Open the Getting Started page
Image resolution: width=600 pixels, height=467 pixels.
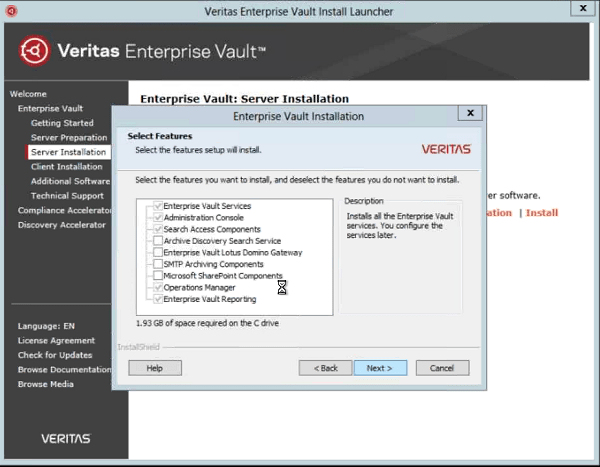[x=62, y=123]
